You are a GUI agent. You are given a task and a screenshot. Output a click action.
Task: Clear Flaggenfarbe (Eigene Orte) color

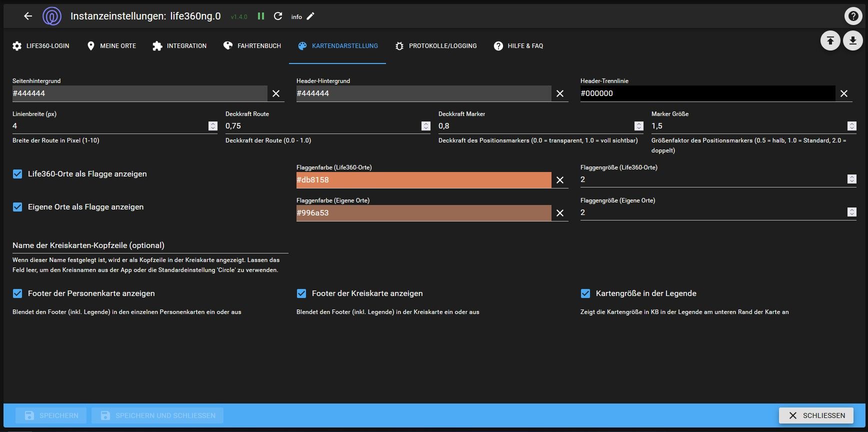[x=560, y=213]
